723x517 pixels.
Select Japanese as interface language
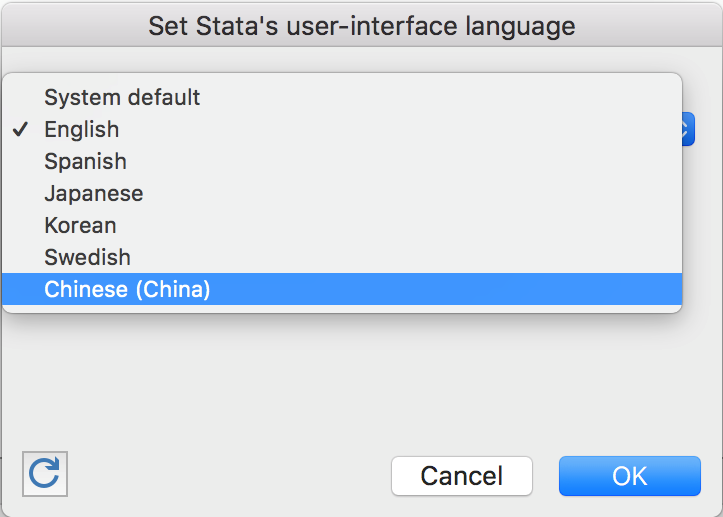click(x=93, y=194)
